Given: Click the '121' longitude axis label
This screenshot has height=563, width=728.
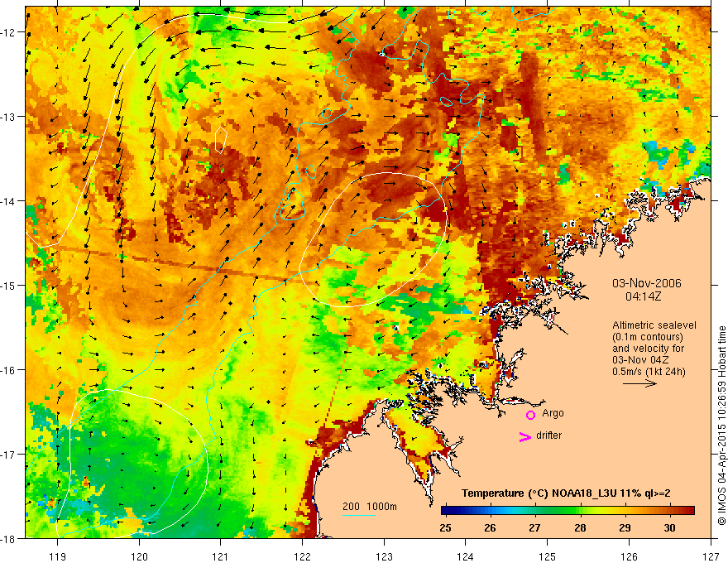Looking at the screenshot, I should click(221, 556).
